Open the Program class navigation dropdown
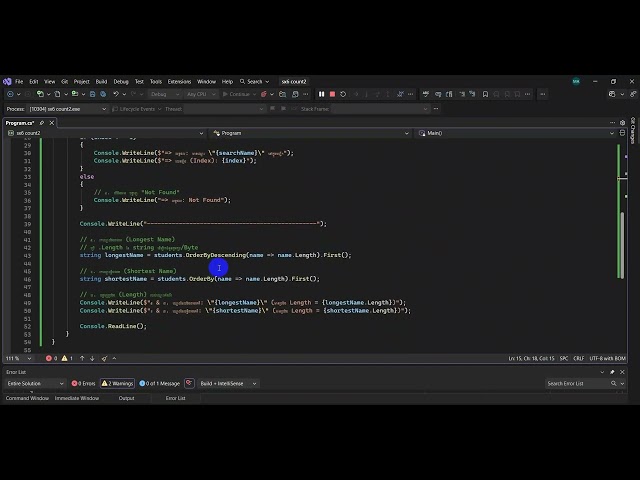This screenshot has width=640, height=480. click(311, 133)
